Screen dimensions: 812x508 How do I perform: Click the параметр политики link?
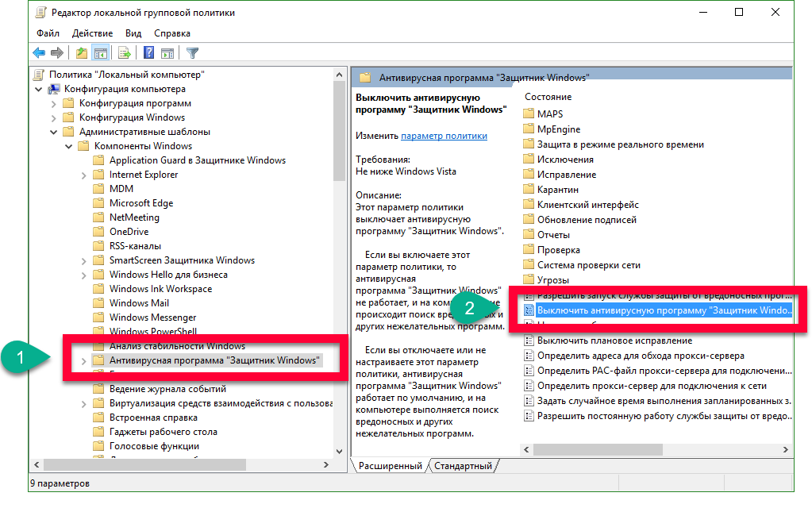click(x=444, y=136)
